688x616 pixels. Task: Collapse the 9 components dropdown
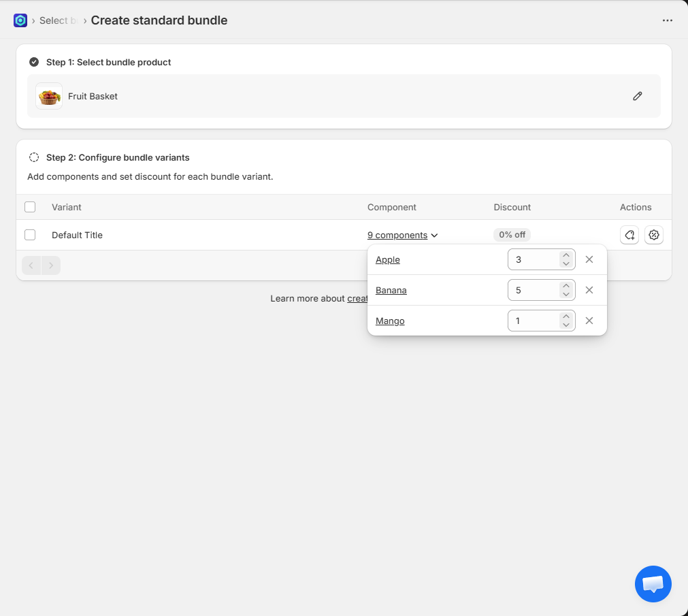402,236
